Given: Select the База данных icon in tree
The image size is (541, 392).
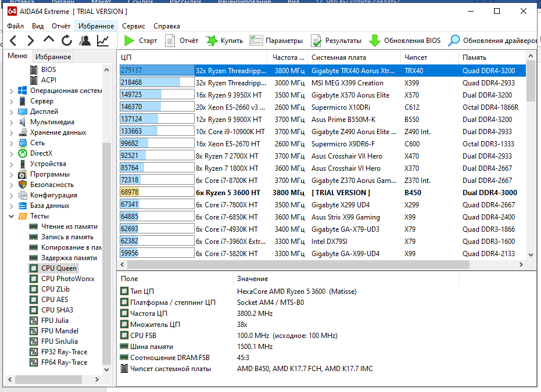Looking at the screenshot, I should (23, 206).
